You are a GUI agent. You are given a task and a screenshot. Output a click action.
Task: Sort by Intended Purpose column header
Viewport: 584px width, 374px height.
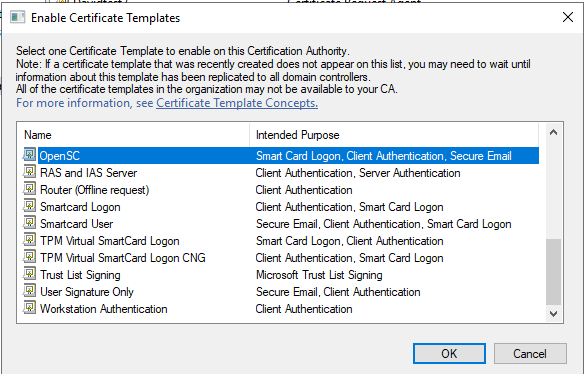pos(394,135)
